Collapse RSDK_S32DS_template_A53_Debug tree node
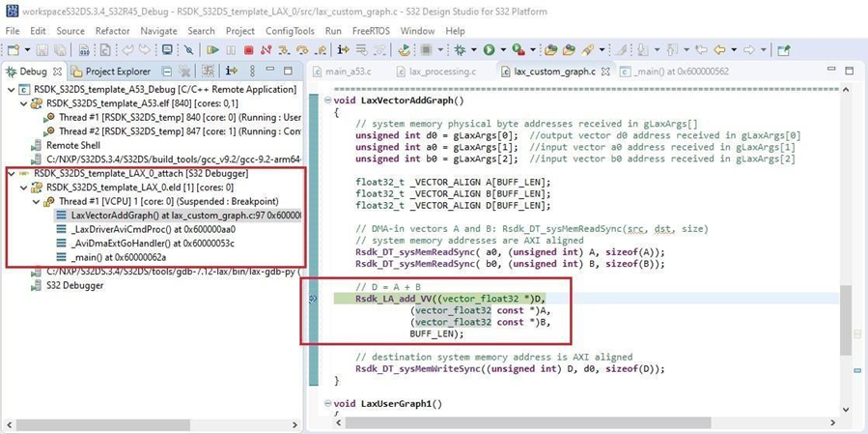The height and width of the screenshot is (434, 868). pyautogui.click(x=11, y=89)
